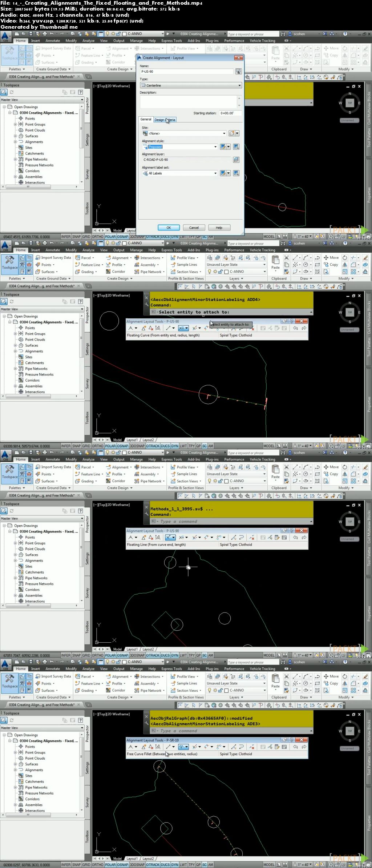Open Analyze ribbon tab in Floating Line frame
This screenshot has height=868, width=372.
88,459
